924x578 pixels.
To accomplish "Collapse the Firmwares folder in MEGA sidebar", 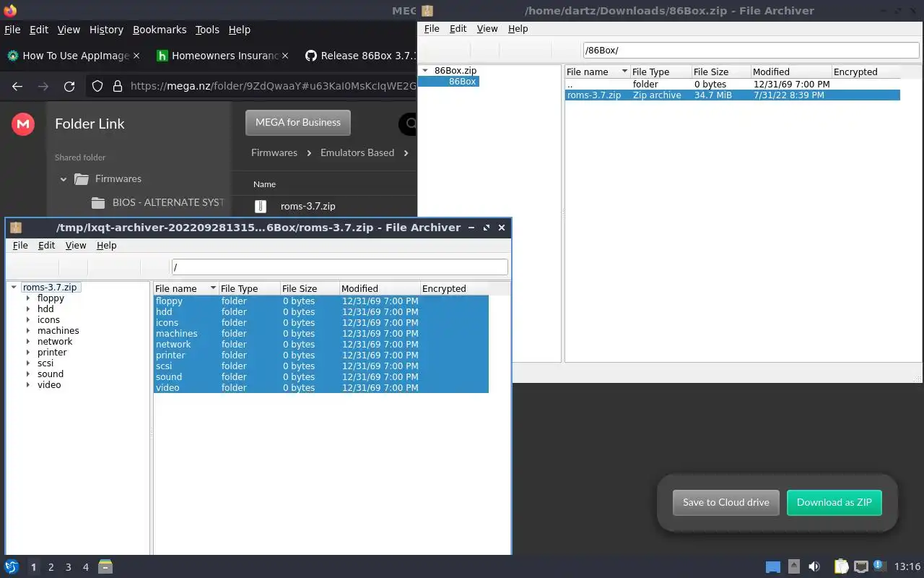I will [64, 179].
